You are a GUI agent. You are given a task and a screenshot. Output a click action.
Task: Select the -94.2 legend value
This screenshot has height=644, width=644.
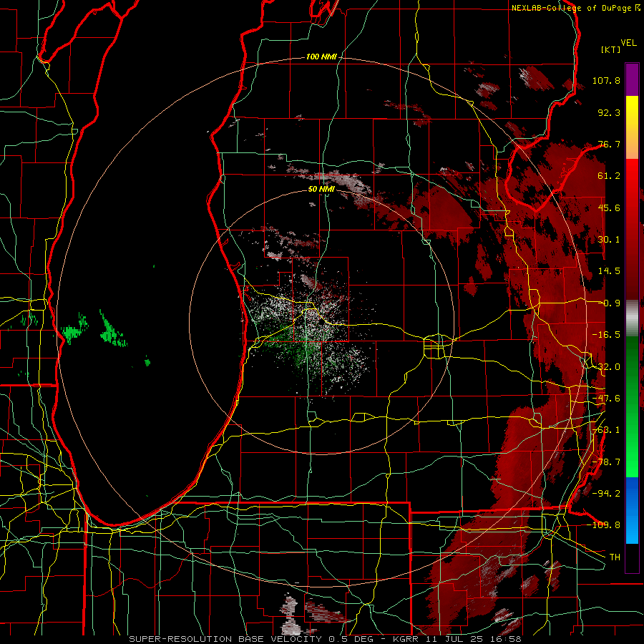click(x=606, y=494)
